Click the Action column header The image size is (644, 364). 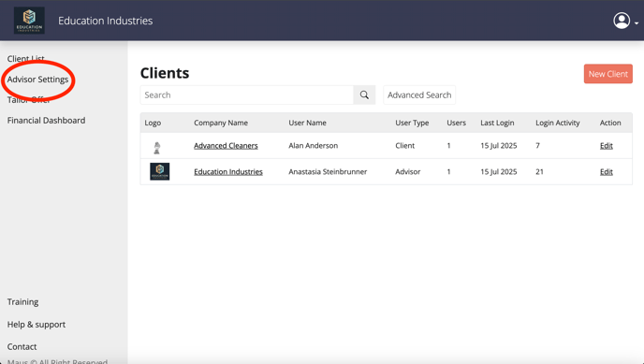click(x=610, y=123)
